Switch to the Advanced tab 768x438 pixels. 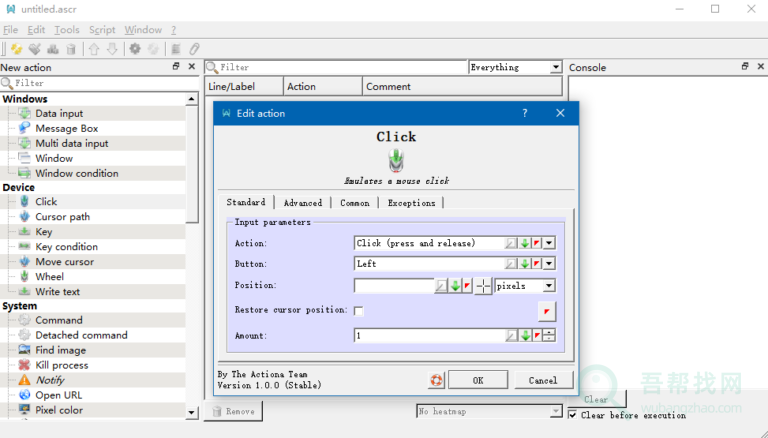(303, 203)
